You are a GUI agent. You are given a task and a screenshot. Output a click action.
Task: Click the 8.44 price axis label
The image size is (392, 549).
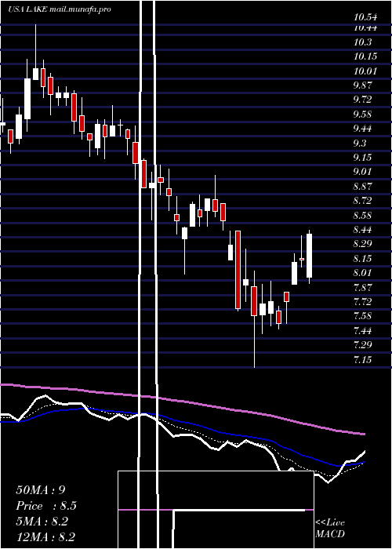(x=362, y=229)
